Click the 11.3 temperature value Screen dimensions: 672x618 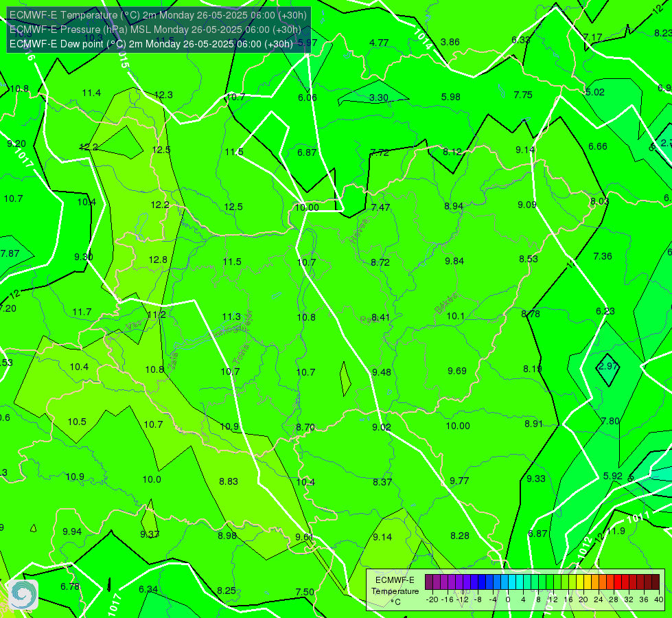point(231,317)
